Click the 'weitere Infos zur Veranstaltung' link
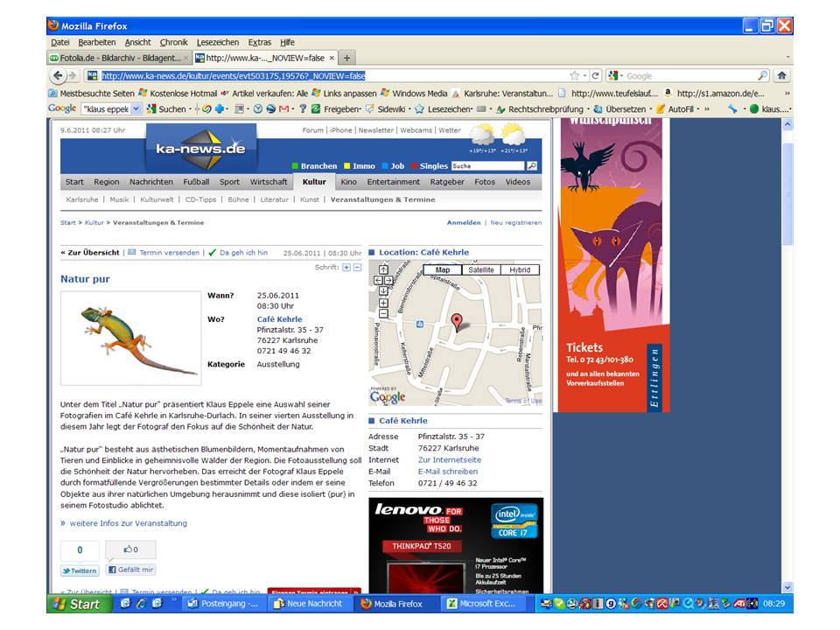This screenshot has width=840, height=630. [x=128, y=523]
